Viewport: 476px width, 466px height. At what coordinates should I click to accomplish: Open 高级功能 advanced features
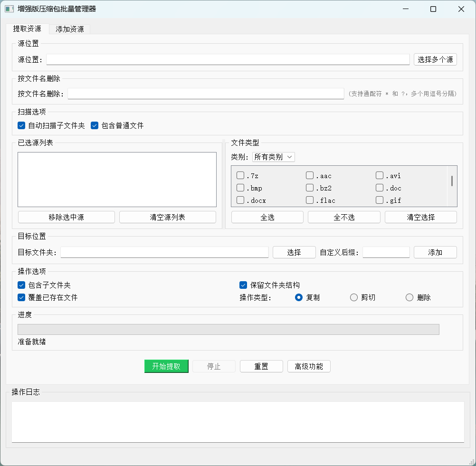coord(309,366)
